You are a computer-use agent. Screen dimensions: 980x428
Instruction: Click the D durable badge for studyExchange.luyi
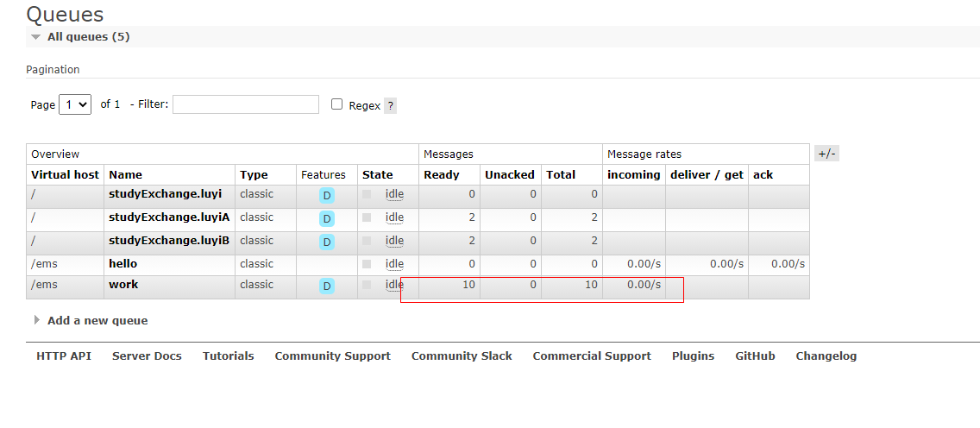(x=326, y=196)
